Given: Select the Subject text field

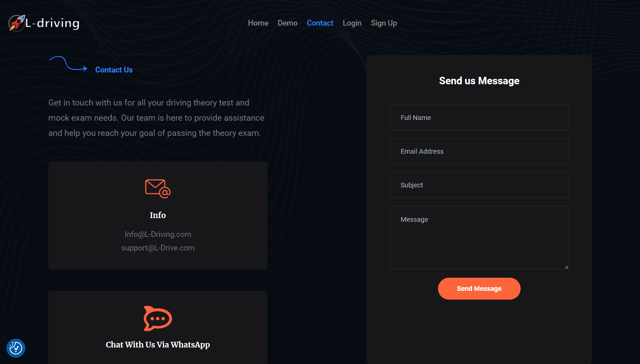Looking at the screenshot, I should coord(479,185).
